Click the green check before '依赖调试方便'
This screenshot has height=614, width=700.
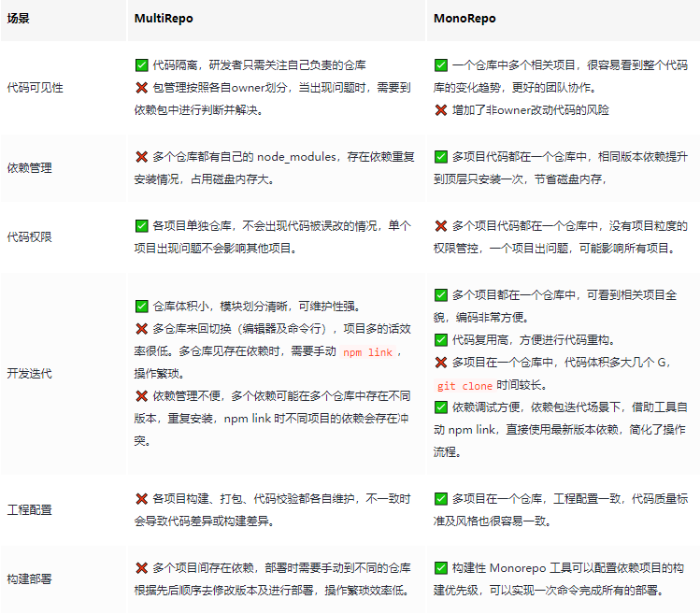pos(440,407)
